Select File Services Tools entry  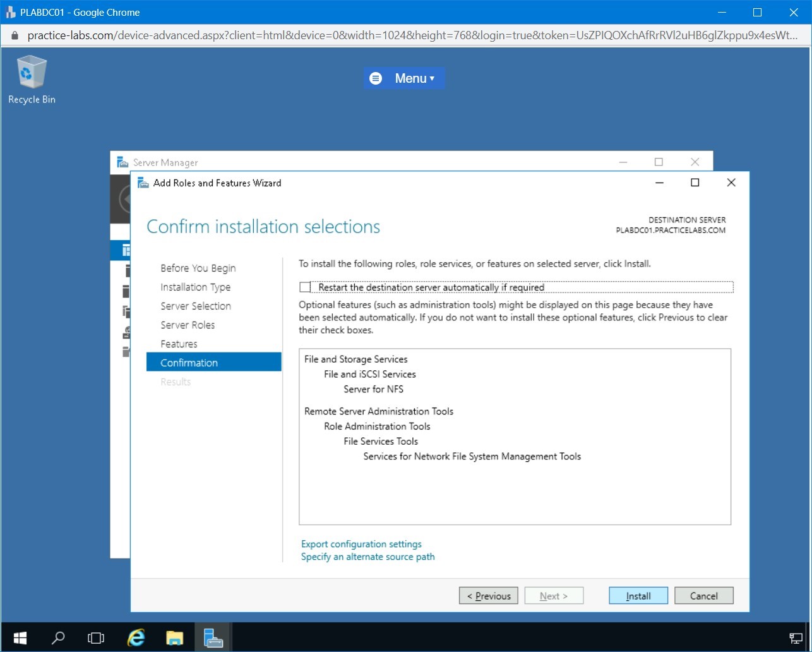click(x=381, y=442)
